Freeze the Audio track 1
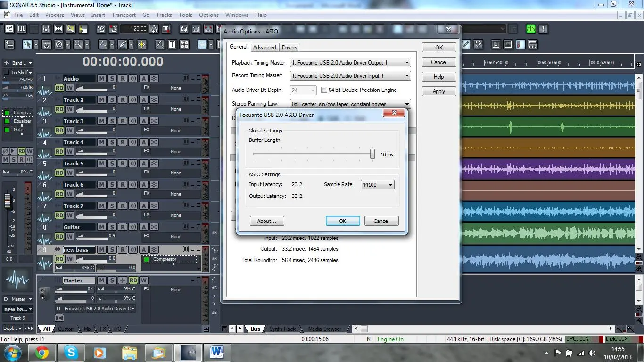This screenshot has height=362, width=644. (x=154, y=79)
